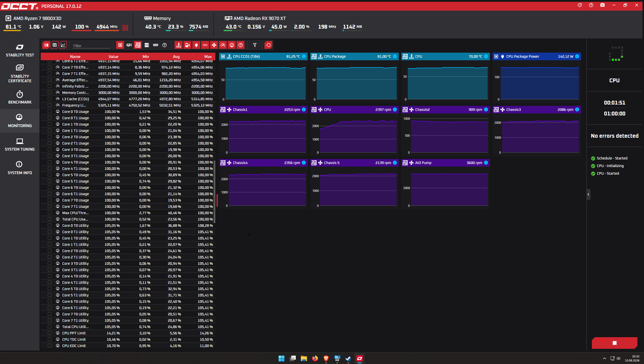The height and width of the screenshot is (364, 644).
Task: Click the info icon on CPU Package Power graph
Action: (577, 56)
